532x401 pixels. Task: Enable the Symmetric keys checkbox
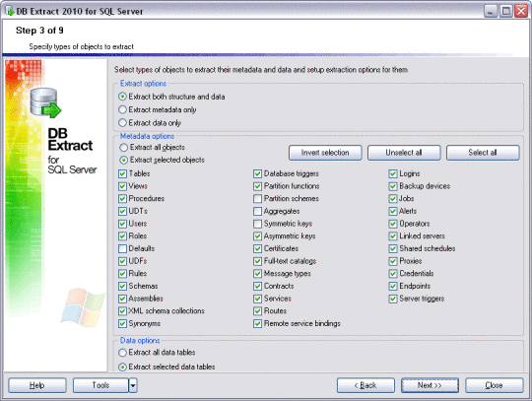pos(257,224)
